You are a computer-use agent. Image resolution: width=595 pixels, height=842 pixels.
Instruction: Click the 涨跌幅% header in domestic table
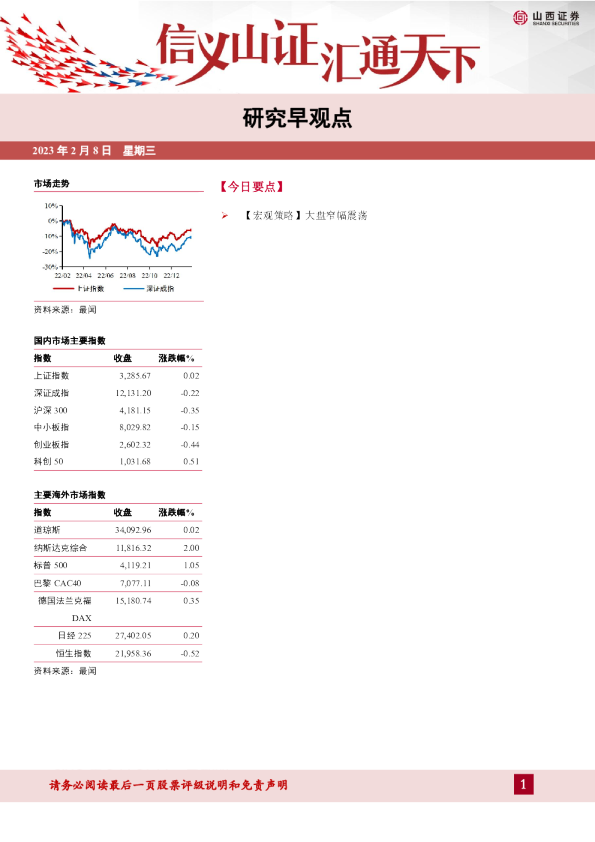coord(177,358)
